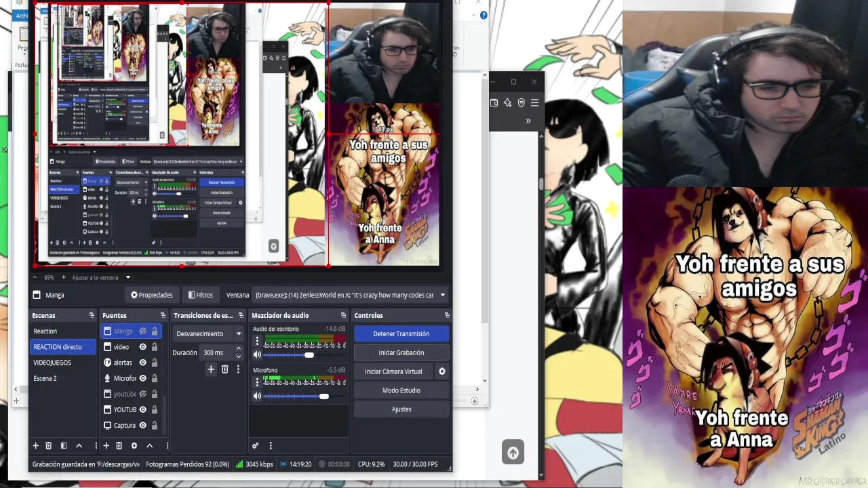The height and width of the screenshot is (488, 868).
Task: Move selected source up
Action: click(149, 445)
